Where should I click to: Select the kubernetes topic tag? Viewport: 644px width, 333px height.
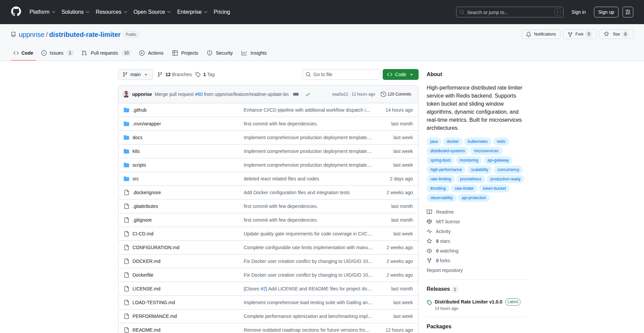point(478,142)
